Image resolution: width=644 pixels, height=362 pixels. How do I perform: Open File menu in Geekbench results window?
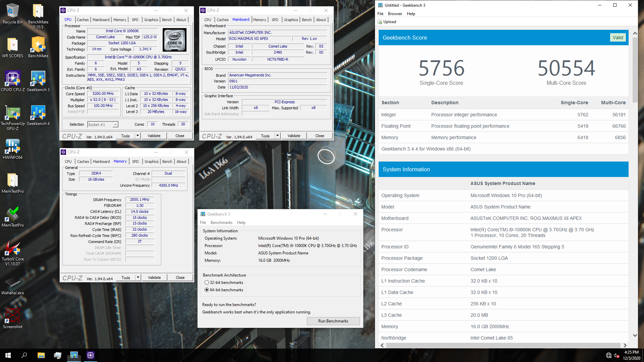(380, 14)
